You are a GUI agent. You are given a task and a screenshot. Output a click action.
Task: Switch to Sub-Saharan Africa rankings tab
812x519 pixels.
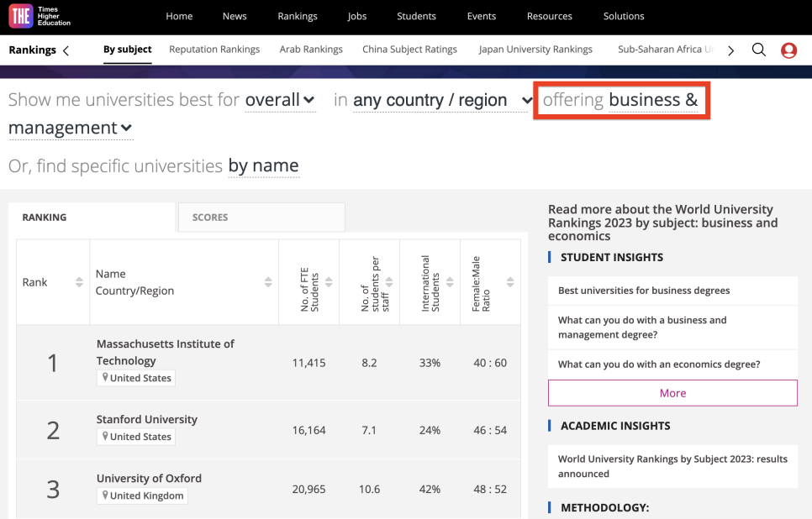click(x=666, y=50)
